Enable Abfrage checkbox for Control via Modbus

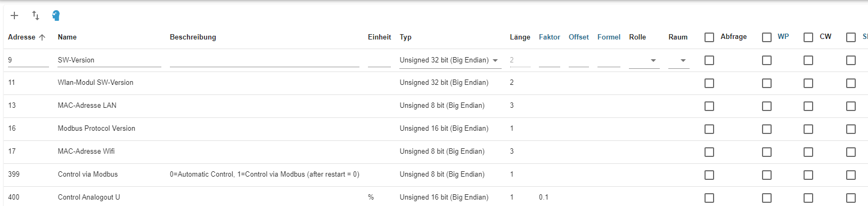[709, 175]
